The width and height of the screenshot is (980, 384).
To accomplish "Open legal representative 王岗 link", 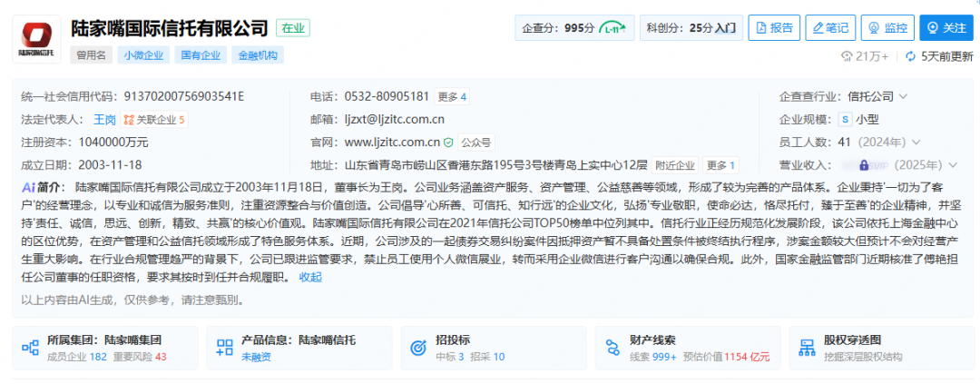I will (x=104, y=119).
